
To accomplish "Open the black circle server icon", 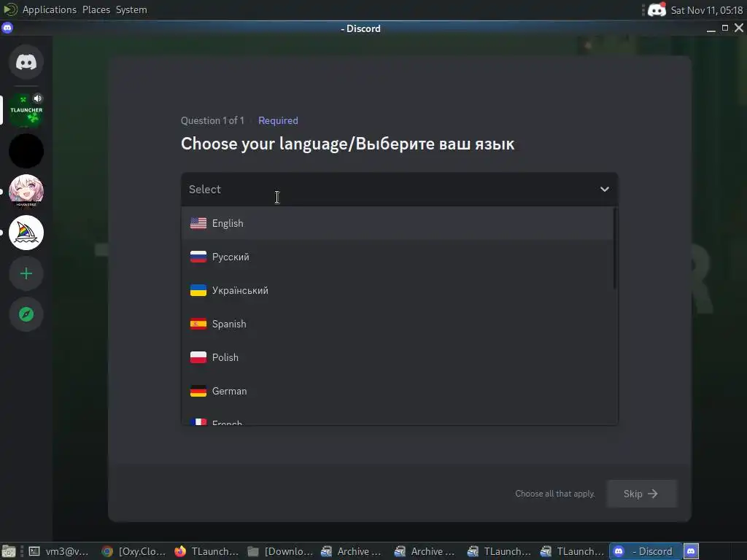I will point(26,151).
